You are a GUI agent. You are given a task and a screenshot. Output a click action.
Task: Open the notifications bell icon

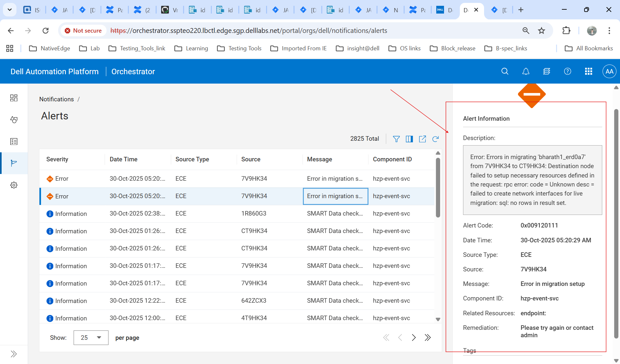[x=526, y=71]
